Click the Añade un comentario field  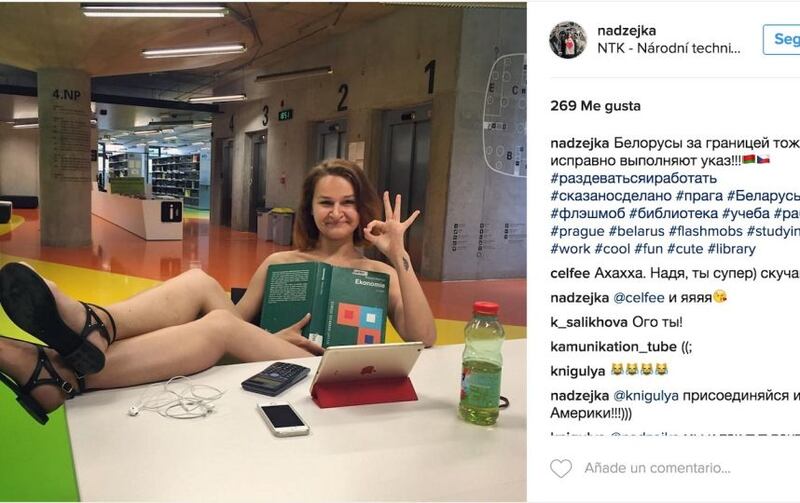[x=657, y=468]
